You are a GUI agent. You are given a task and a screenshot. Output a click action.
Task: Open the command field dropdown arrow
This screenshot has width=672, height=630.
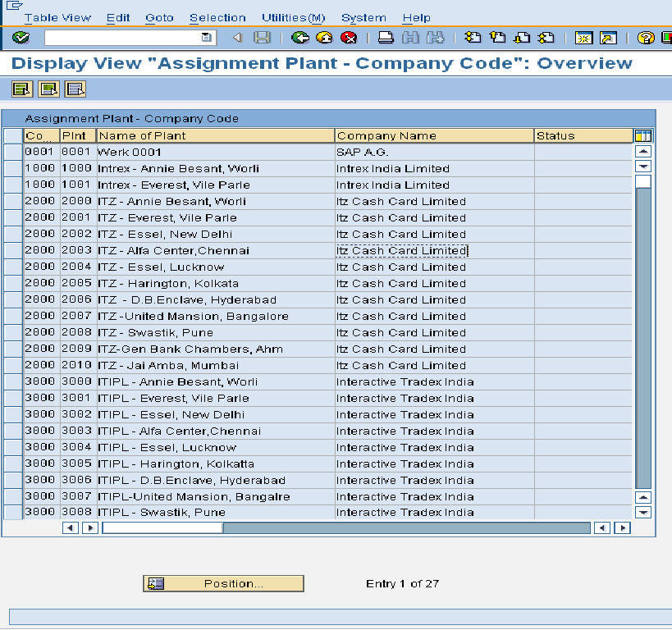click(x=208, y=38)
